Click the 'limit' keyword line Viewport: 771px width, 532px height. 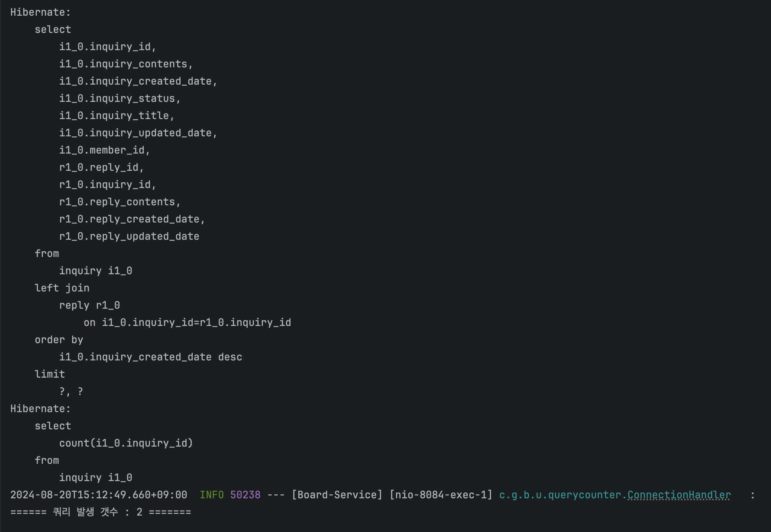(x=50, y=374)
